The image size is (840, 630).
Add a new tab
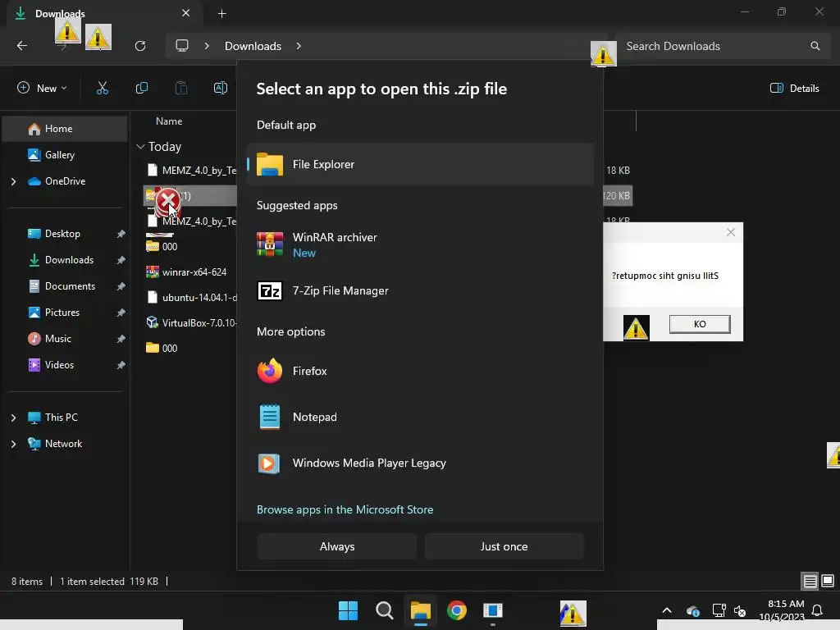pos(221,13)
